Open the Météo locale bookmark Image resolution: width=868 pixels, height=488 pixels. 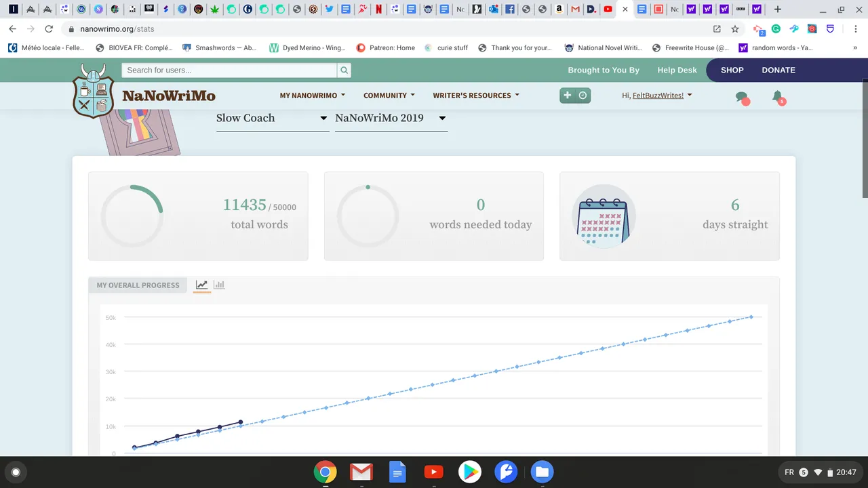(46, 48)
